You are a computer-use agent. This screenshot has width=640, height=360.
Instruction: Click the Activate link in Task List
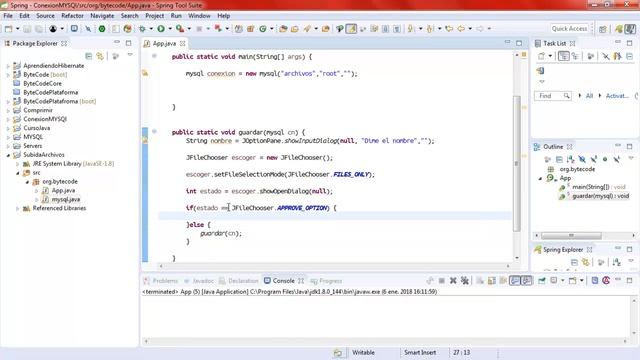point(617,96)
